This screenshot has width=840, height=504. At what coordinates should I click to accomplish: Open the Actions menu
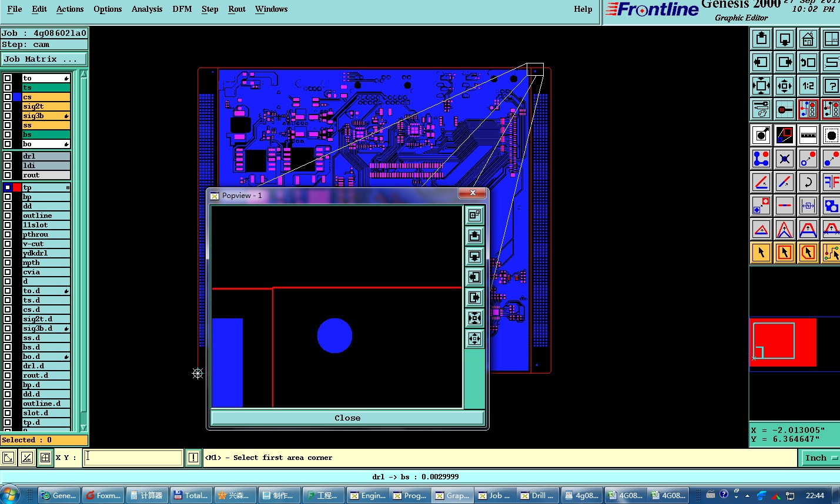pos(70,9)
